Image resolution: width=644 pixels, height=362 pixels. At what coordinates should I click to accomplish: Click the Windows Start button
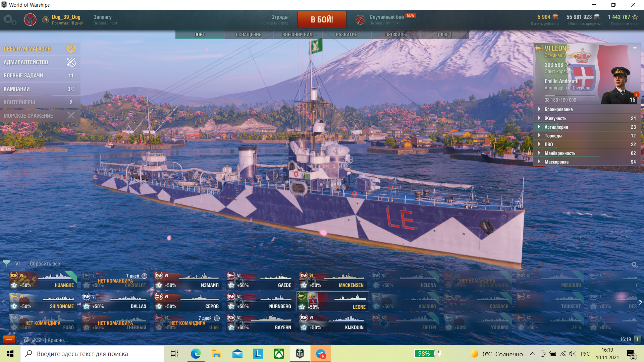coord(10,354)
